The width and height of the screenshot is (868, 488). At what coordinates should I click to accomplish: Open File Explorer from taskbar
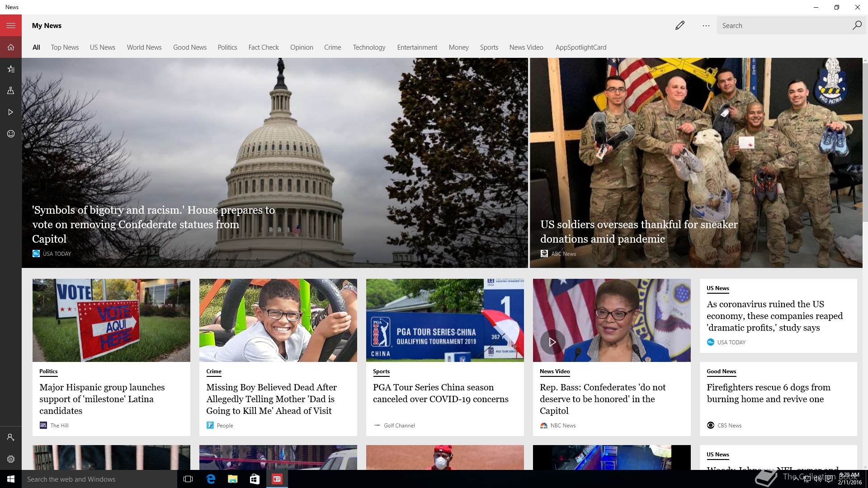tap(232, 479)
